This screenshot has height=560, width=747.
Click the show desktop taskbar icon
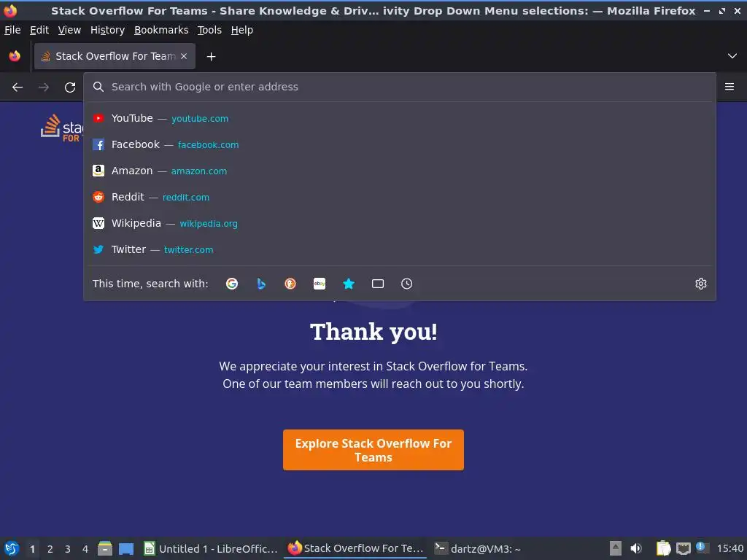coord(126,548)
